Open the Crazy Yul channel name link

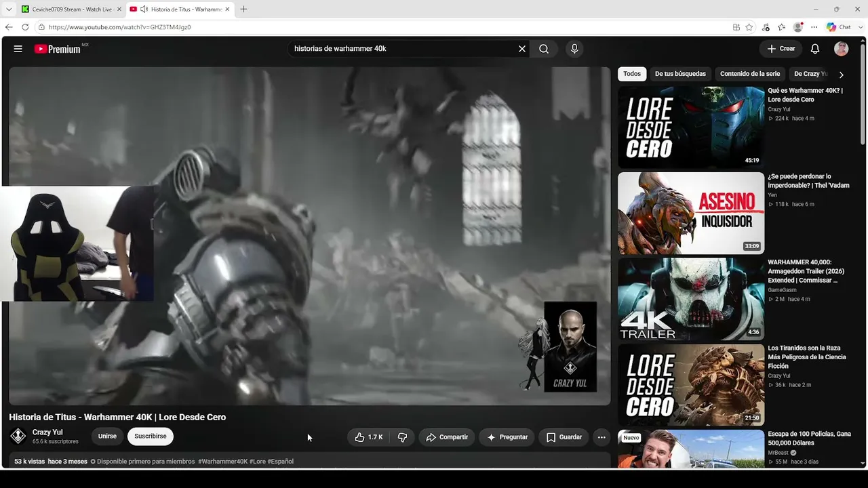47,432
